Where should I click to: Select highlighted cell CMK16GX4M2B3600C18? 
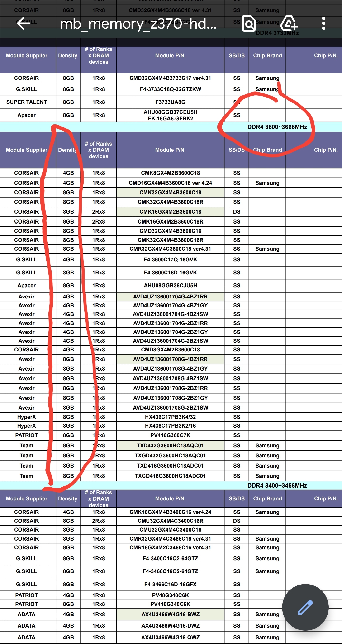click(170, 212)
